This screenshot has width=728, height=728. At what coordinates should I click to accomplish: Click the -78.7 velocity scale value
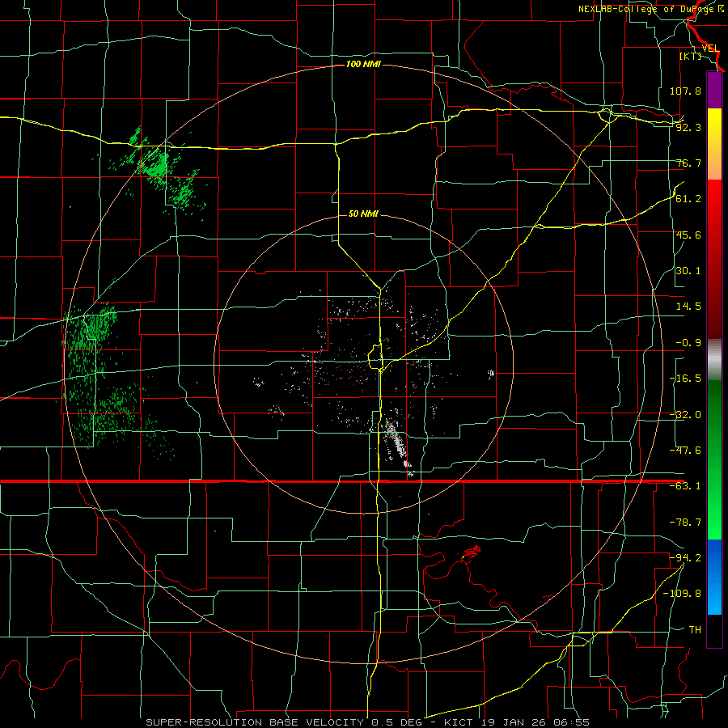tap(685, 523)
